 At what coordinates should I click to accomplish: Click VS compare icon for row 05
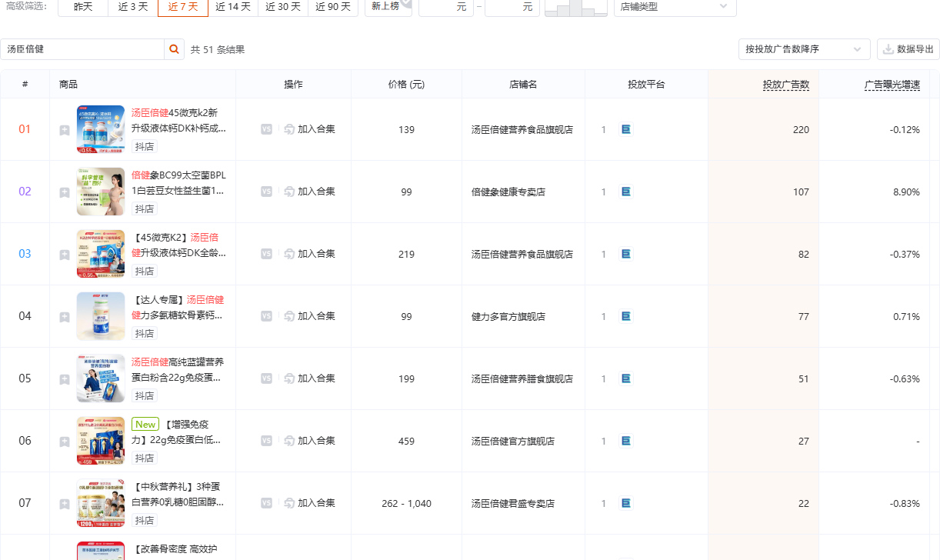tap(266, 378)
